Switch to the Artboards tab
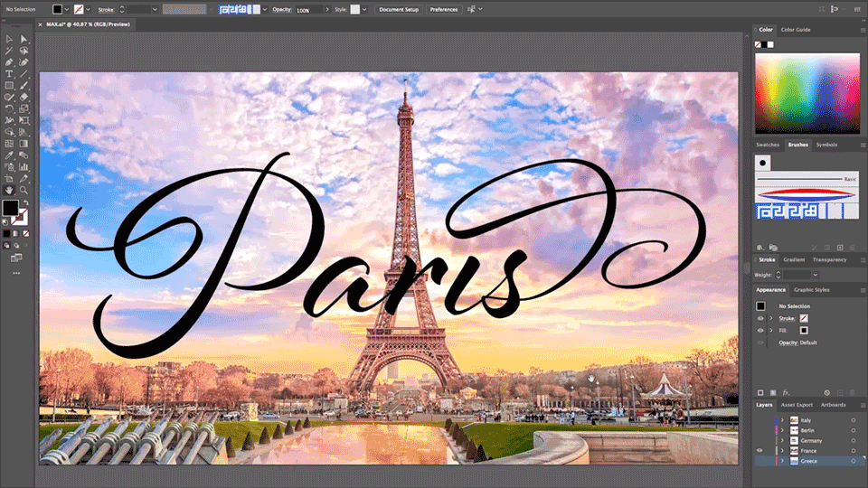The height and width of the screenshot is (488, 868). coord(833,405)
